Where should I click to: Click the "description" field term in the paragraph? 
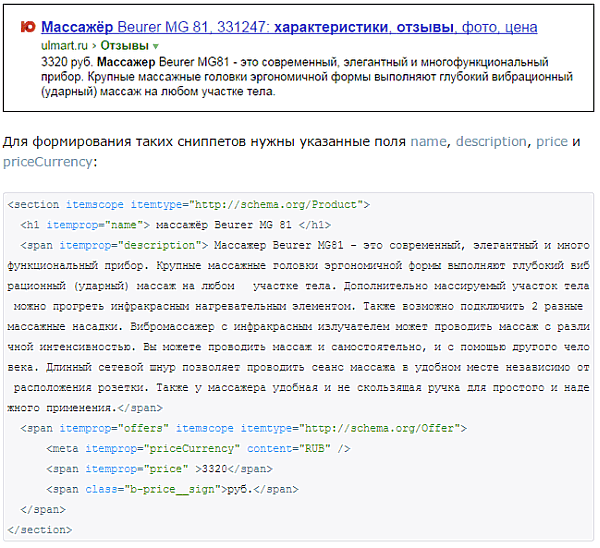click(491, 142)
